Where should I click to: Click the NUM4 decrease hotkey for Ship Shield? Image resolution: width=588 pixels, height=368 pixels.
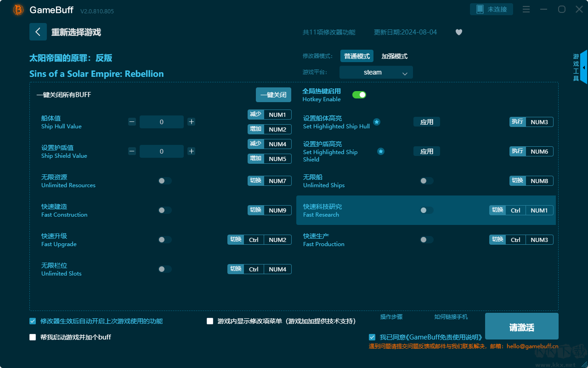270,144
